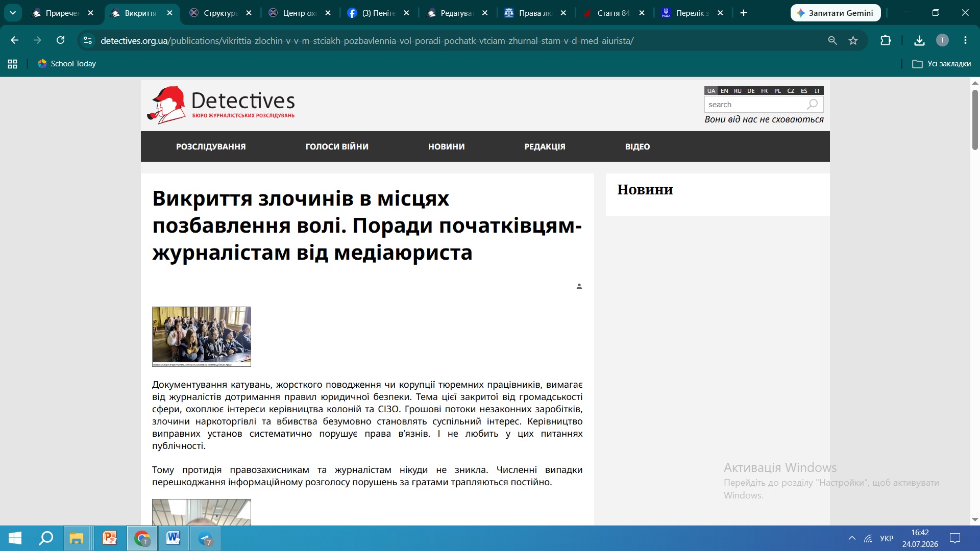
Task: Switch site language to DE
Action: [751, 91]
